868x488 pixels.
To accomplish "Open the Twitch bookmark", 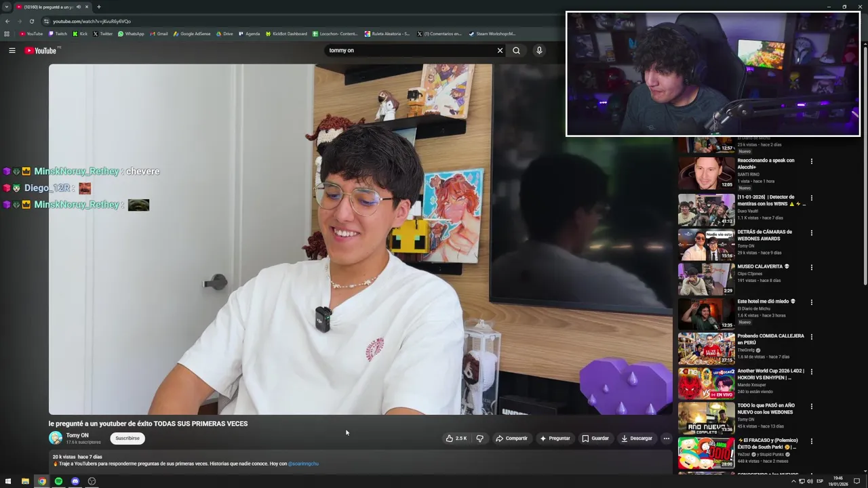I will click(x=58, y=34).
